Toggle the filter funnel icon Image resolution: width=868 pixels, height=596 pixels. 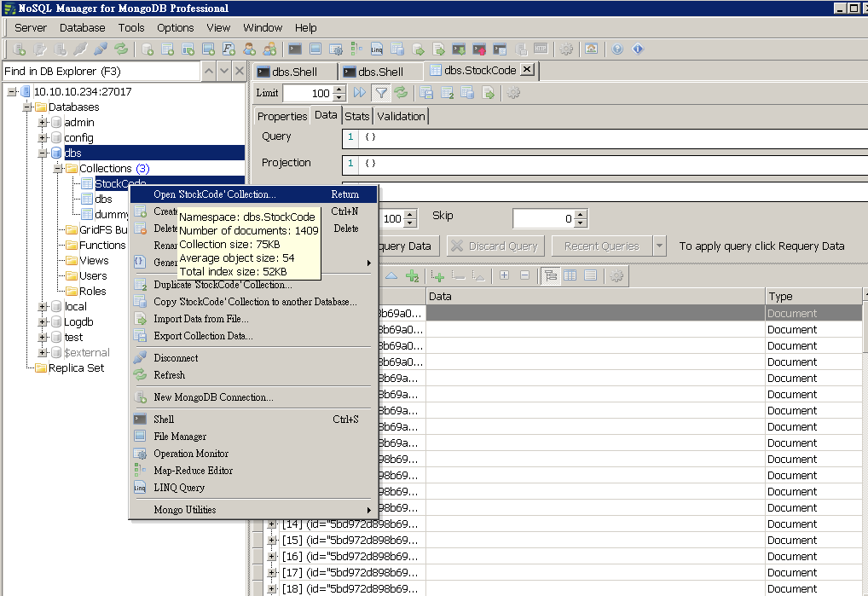[381, 92]
